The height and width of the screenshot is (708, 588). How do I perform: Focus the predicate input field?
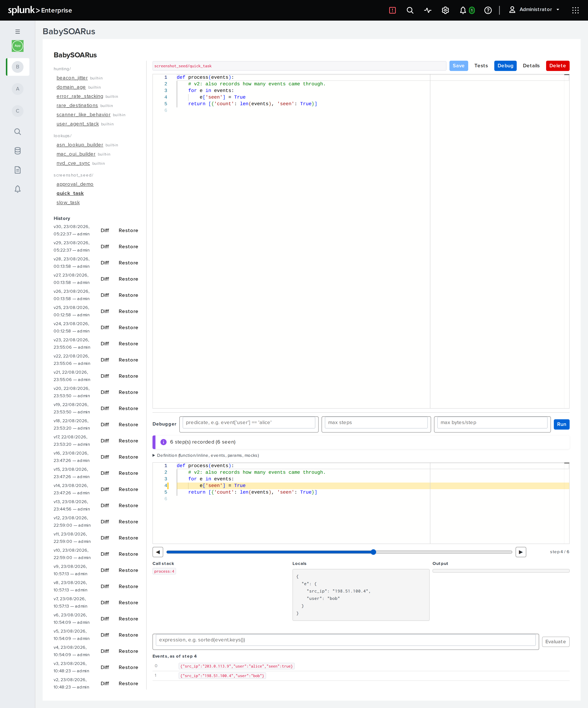point(249,422)
